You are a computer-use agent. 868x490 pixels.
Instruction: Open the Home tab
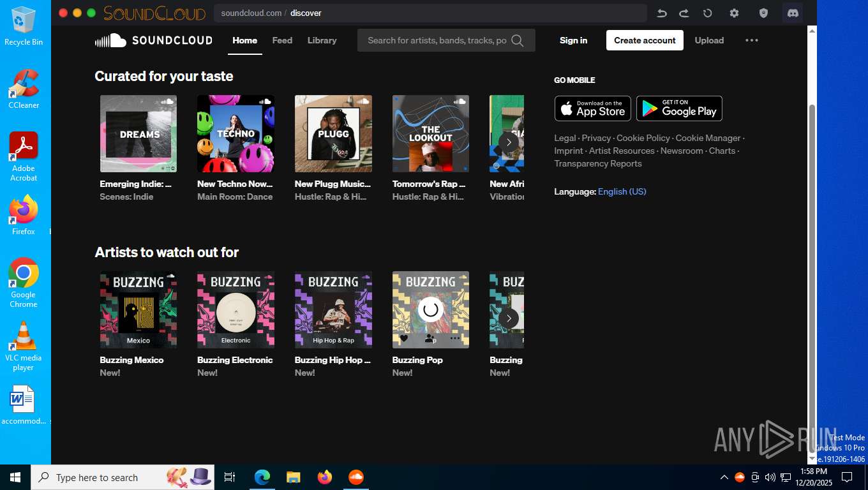click(x=245, y=40)
